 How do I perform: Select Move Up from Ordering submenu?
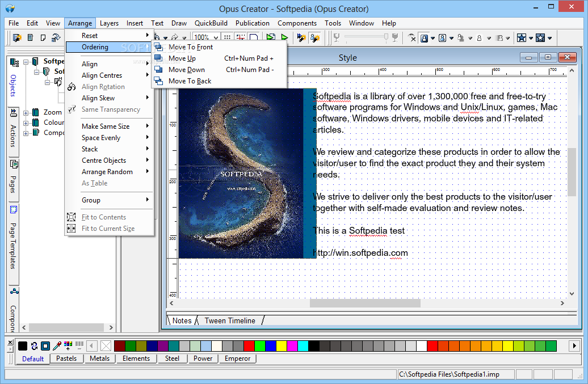click(x=220, y=58)
